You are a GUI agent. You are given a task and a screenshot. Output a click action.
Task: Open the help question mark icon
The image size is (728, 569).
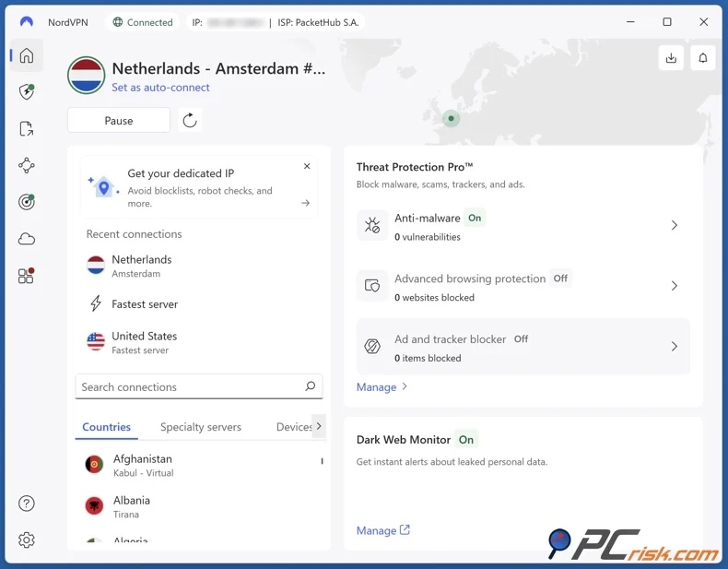tap(27, 503)
